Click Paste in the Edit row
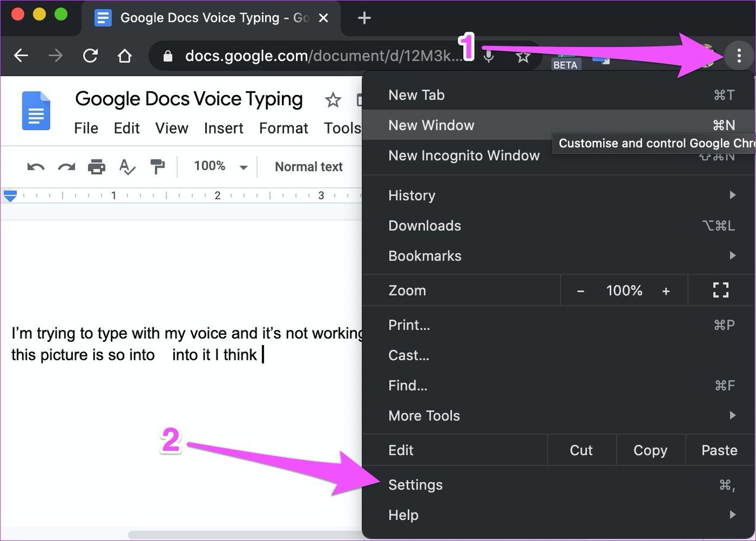Screen dimensions: 756x541 click(x=719, y=450)
